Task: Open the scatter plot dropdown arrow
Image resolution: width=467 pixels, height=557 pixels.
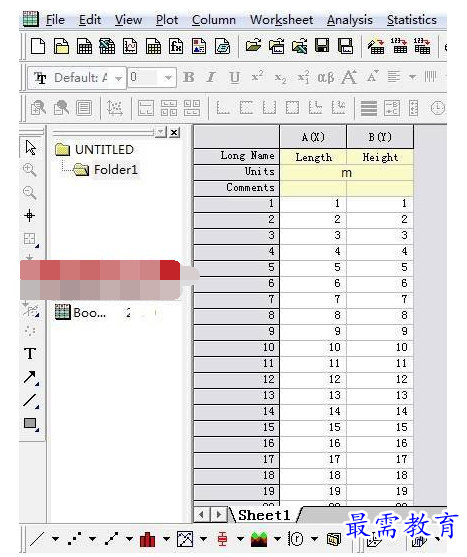Action: (x=92, y=539)
